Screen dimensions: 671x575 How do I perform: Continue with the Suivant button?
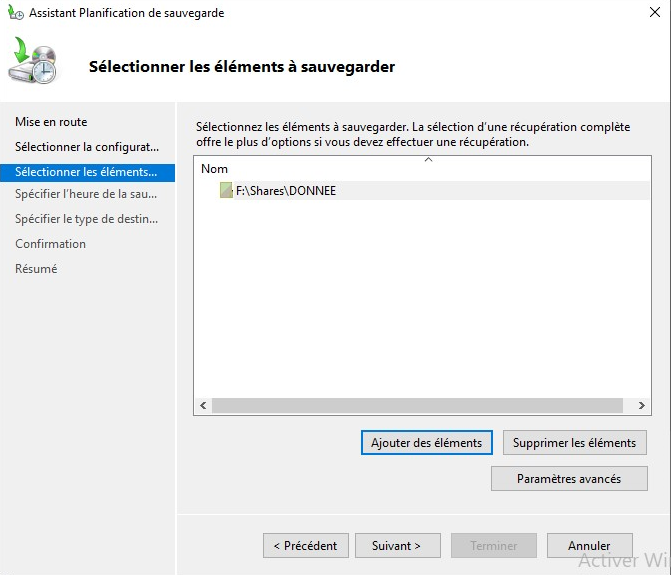[398, 545]
